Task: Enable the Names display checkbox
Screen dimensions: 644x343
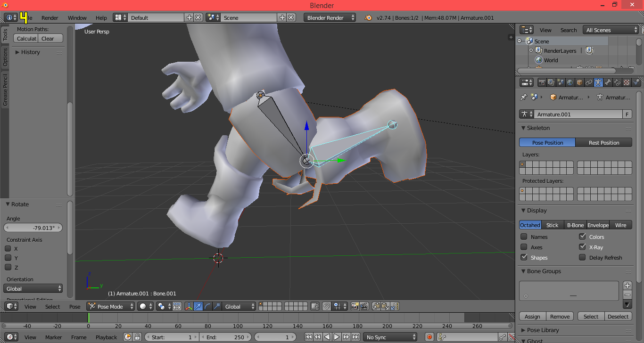Action: (524, 237)
